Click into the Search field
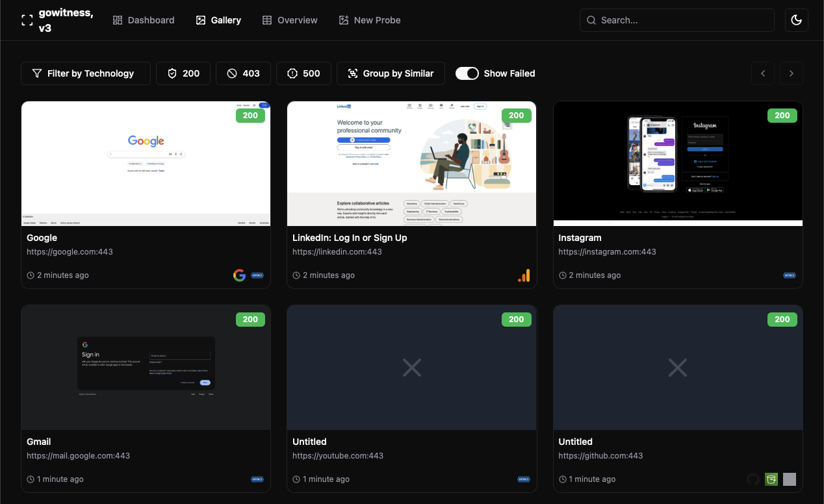 point(677,20)
